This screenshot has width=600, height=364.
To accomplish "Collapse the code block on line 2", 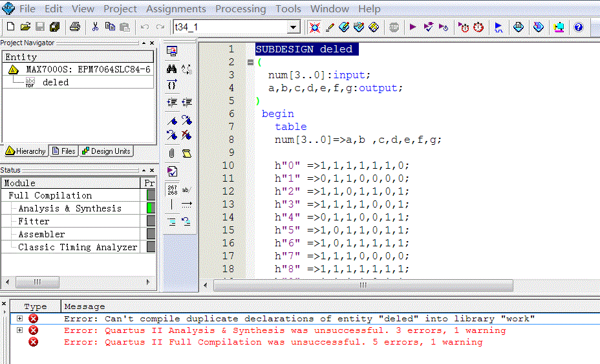I will click(x=250, y=62).
